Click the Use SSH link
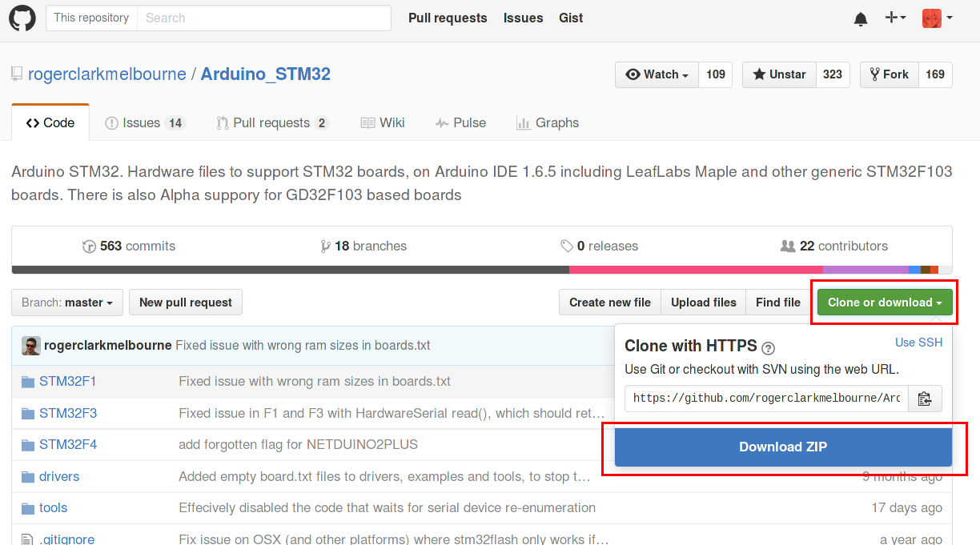Screen dimensions: 980x545 pyautogui.click(x=918, y=343)
